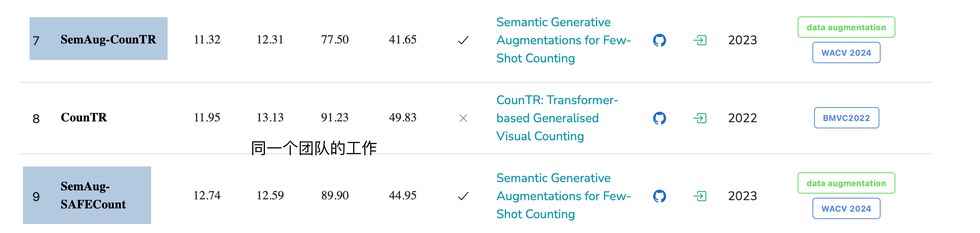980x233 pixels.
Task: Click the SemAug-CounTR model name
Action: [108, 39]
